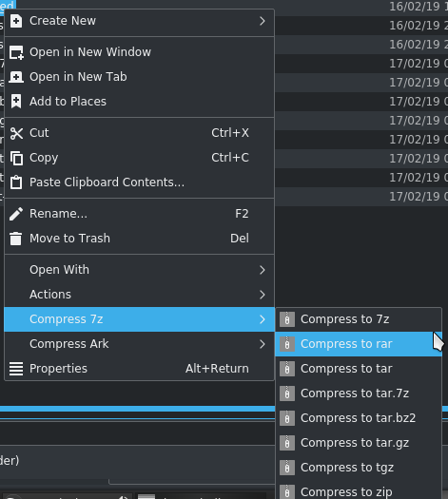Choose Compress to tar.gz option

click(x=359, y=443)
